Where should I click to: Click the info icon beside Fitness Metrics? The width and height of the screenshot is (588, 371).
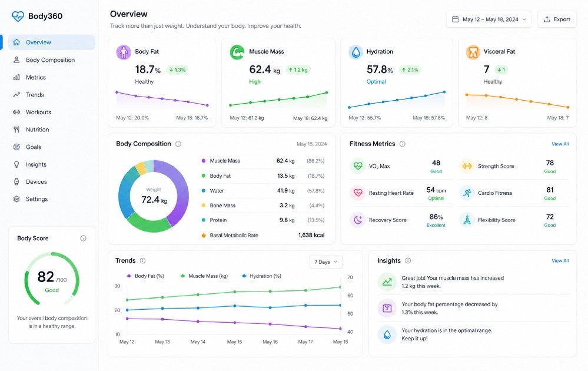403,144
